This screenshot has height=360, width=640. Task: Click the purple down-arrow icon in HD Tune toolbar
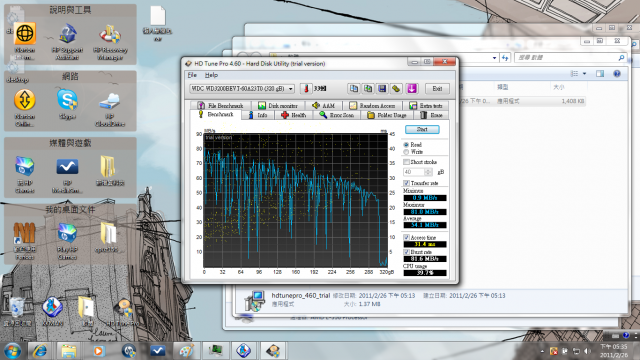412,89
